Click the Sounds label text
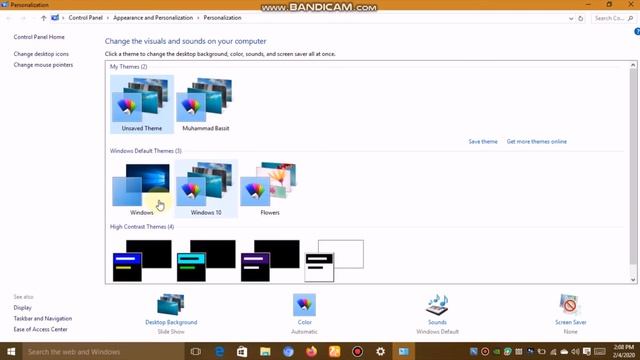Screen dimensions: 640x360 437,322
